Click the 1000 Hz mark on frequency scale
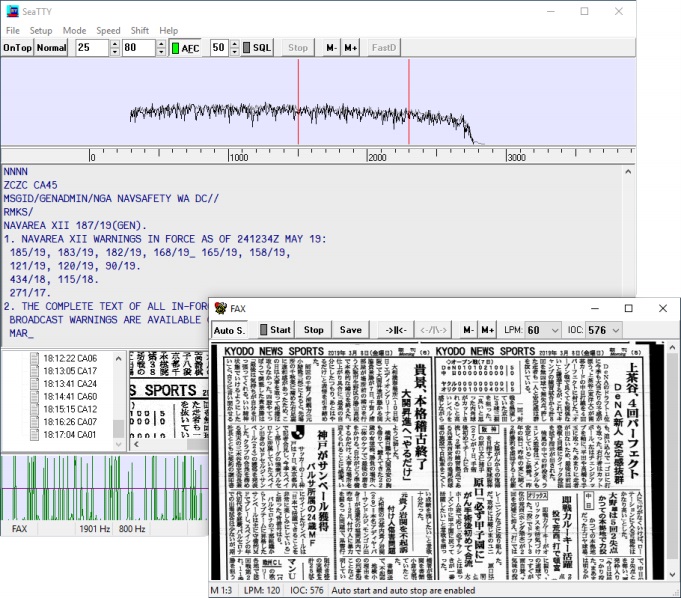The width and height of the screenshot is (681, 598). click(239, 157)
